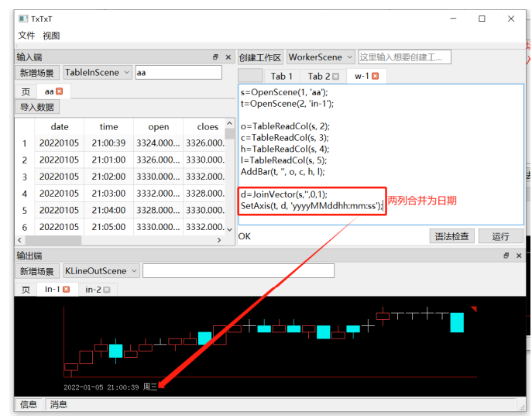Click the input-panel 新增场景 button
The image size is (532, 419).
tap(37, 73)
